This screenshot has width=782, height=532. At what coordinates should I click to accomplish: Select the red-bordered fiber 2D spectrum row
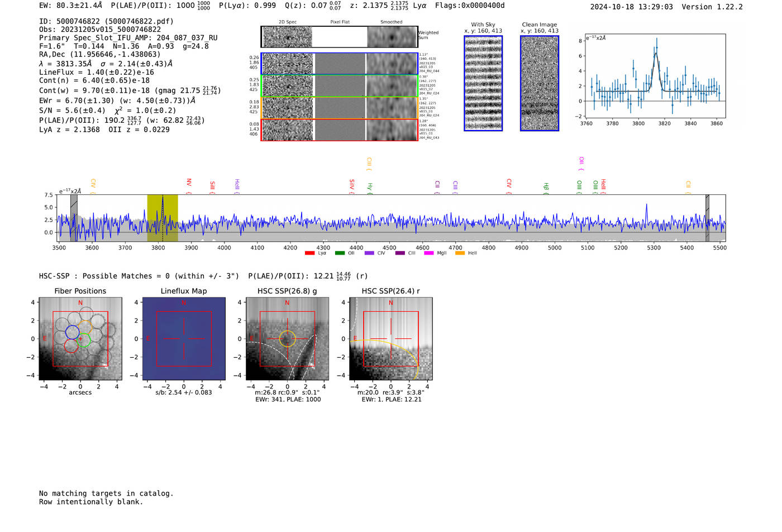340,130
